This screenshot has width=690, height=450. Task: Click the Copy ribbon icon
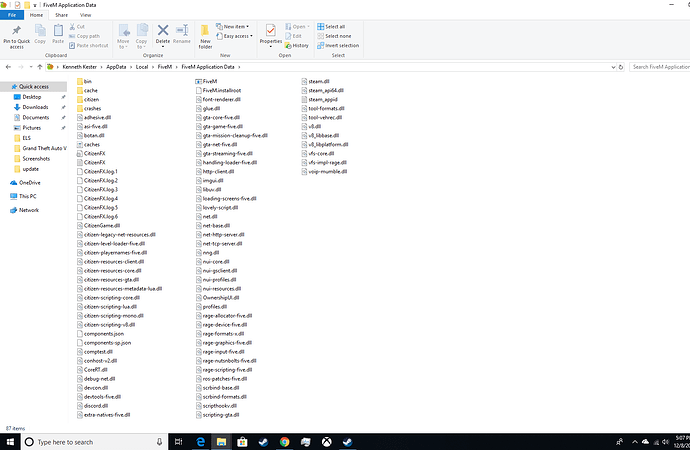40,31
